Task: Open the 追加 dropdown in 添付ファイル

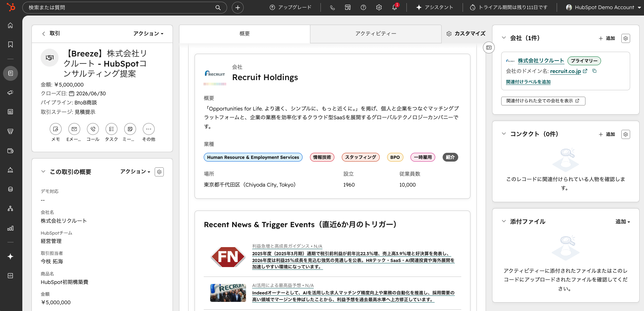Action: pos(623,222)
